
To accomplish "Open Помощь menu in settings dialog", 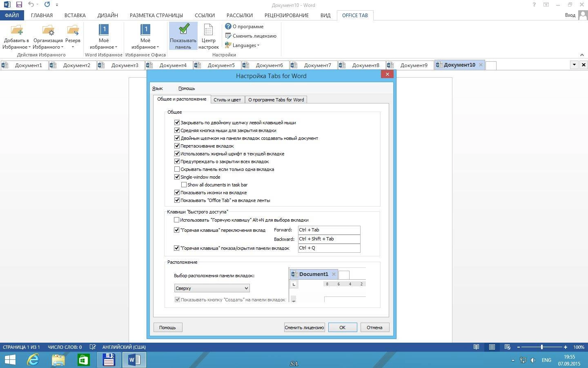I will coord(187,88).
